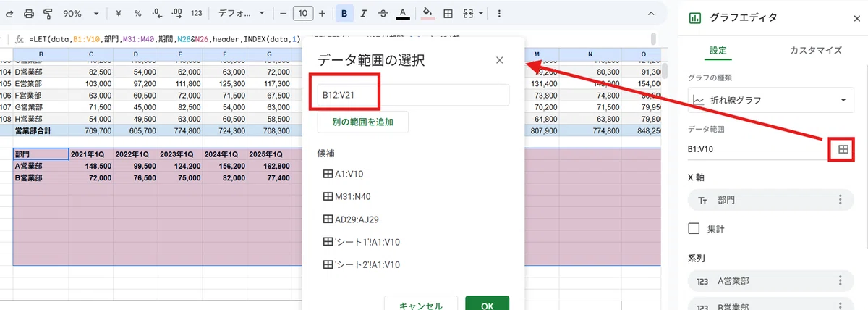The image size is (868, 310).
Task: Switch to the カスタマイズ tab
Action: click(x=815, y=50)
